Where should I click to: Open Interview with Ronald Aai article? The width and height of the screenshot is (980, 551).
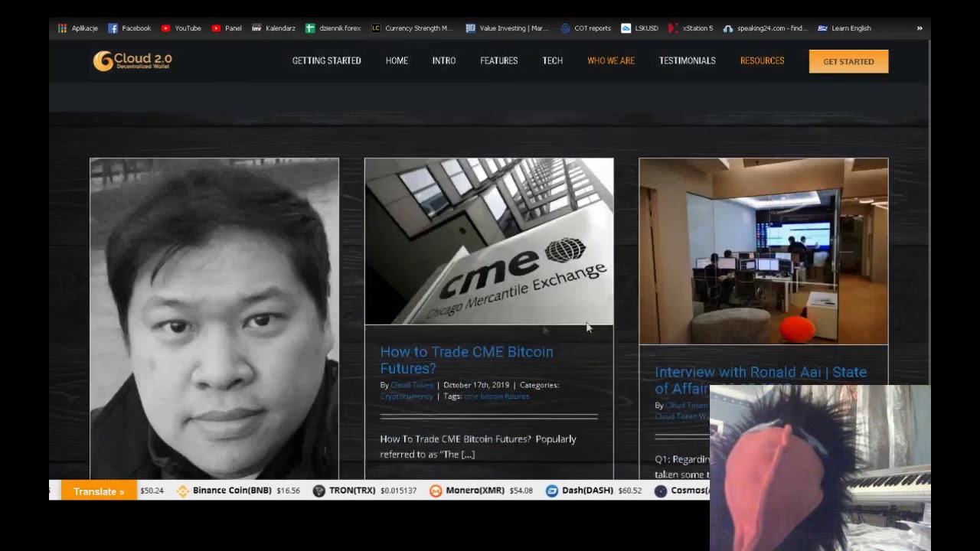click(760, 380)
